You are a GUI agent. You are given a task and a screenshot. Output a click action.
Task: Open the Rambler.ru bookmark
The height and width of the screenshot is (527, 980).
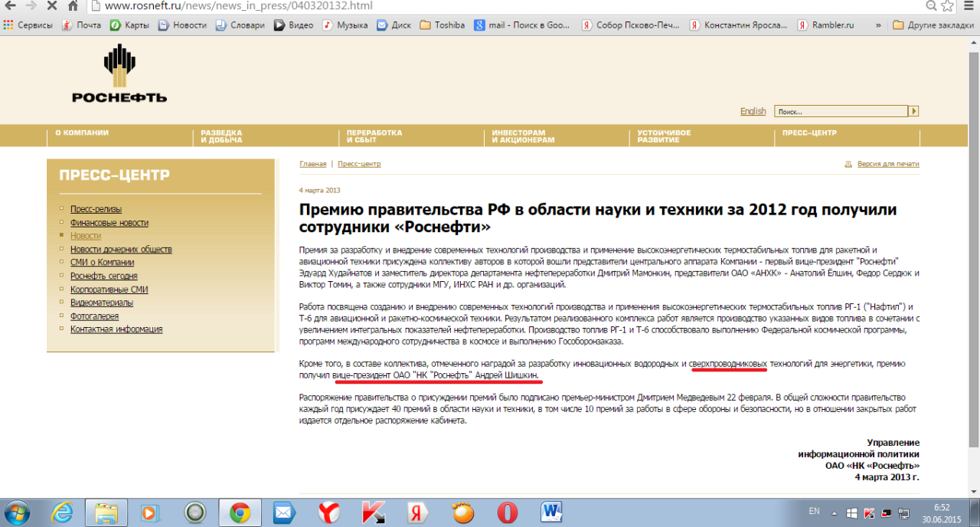pos(825,25)
